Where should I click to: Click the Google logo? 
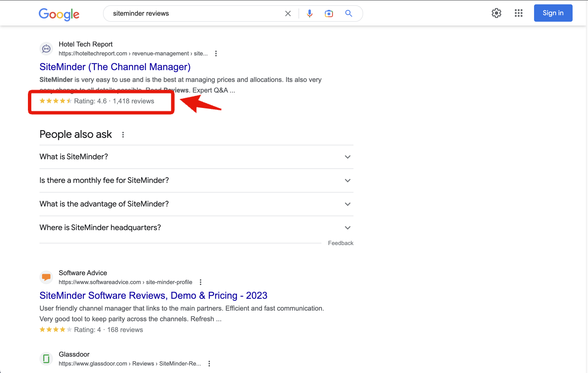pyautogui.click(x=59, y=14)
